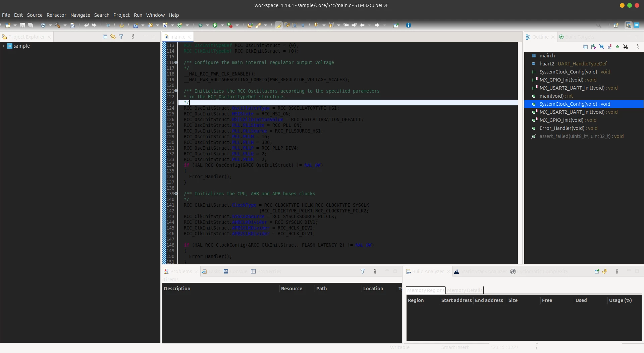
Task: Click the blue information icon
Action: click(x=408, y=25)
